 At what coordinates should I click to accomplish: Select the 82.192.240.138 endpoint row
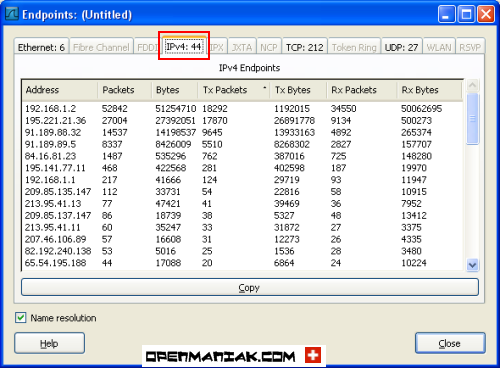[242, 251]
